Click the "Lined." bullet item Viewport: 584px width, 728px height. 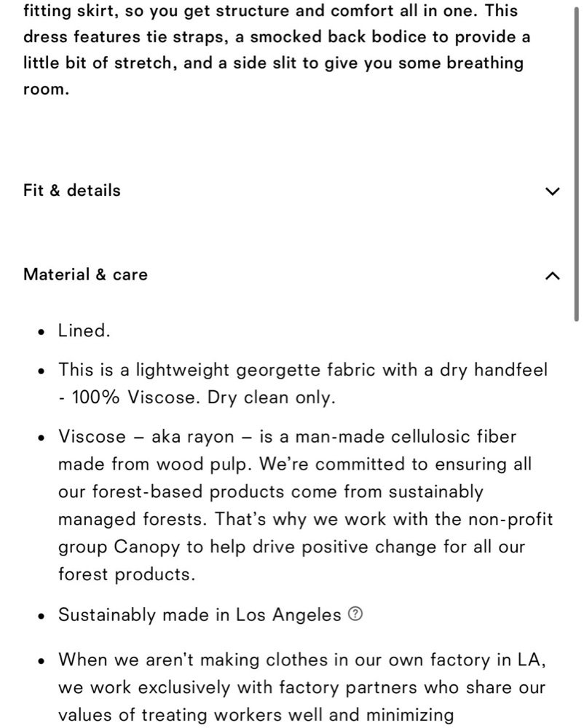point(84,331)
